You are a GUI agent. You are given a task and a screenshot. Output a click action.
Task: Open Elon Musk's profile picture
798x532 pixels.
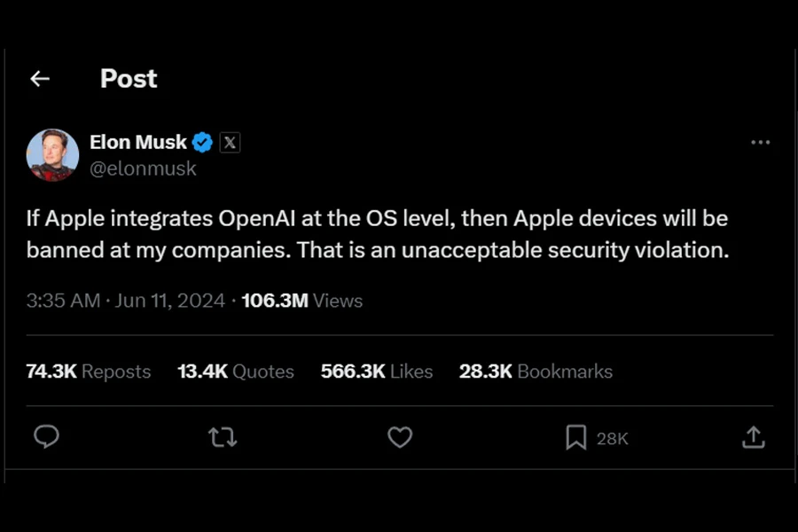(x=52, y=154)
